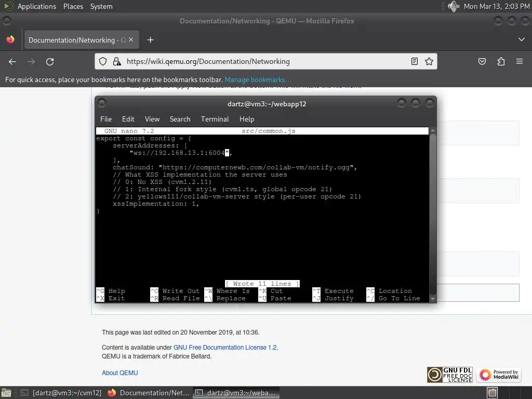Click the Firefox logo icon beside tabs
Screen dimensions: 532x399
[10, 39]
